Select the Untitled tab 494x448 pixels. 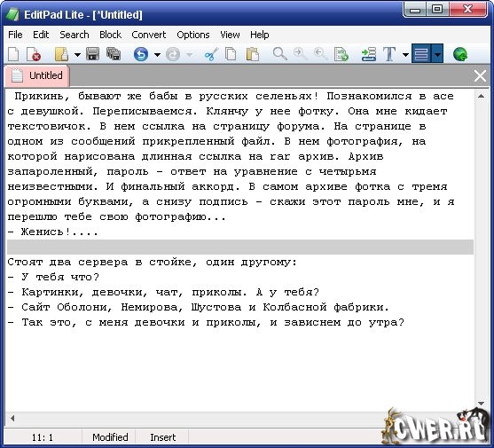point(36,76)
